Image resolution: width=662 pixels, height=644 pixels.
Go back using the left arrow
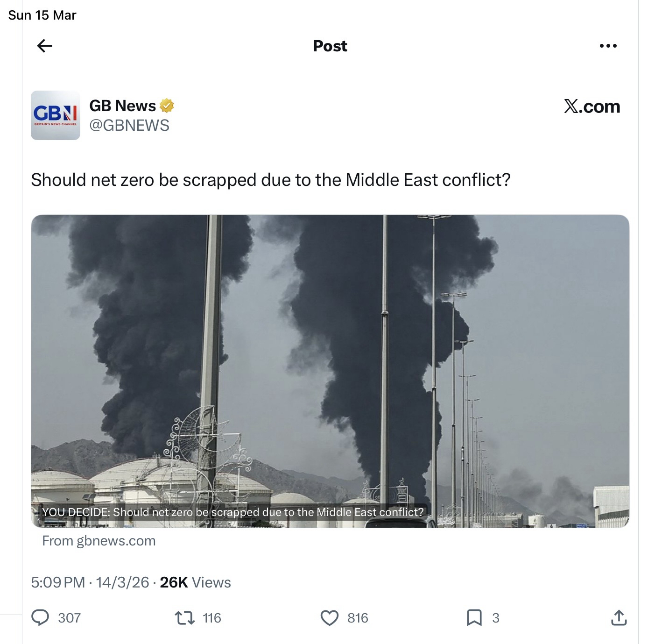pos(45,46)
